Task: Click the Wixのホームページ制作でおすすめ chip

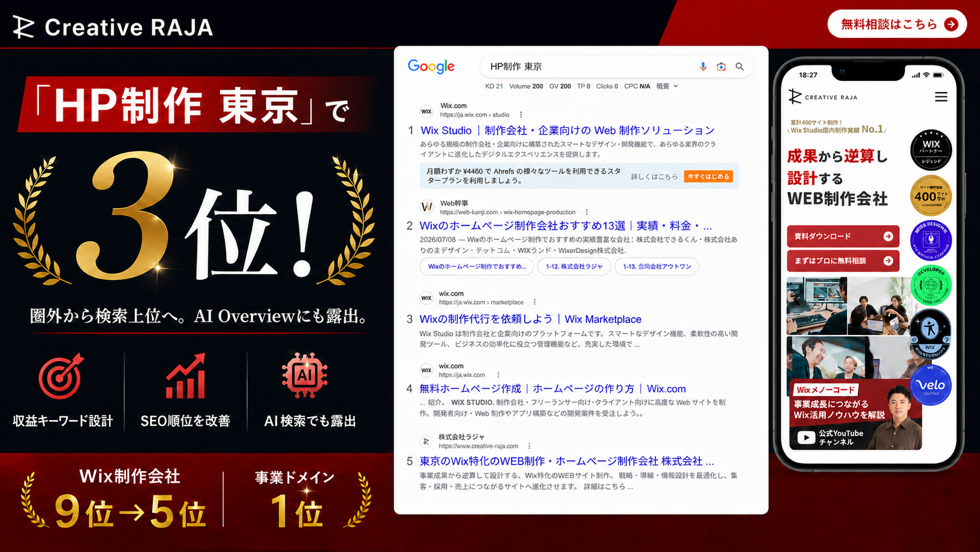Action: point(477,266)
